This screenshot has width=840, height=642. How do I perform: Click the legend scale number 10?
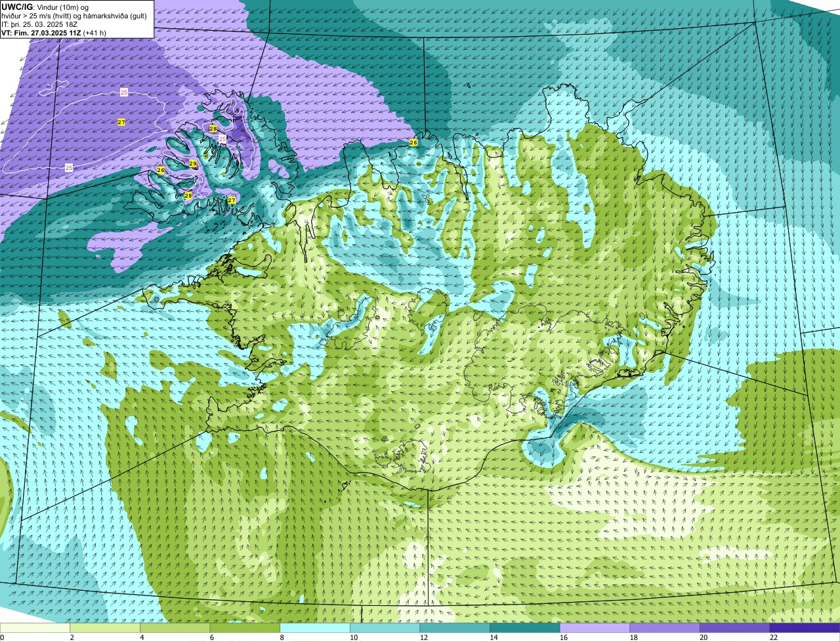[354, 637]
